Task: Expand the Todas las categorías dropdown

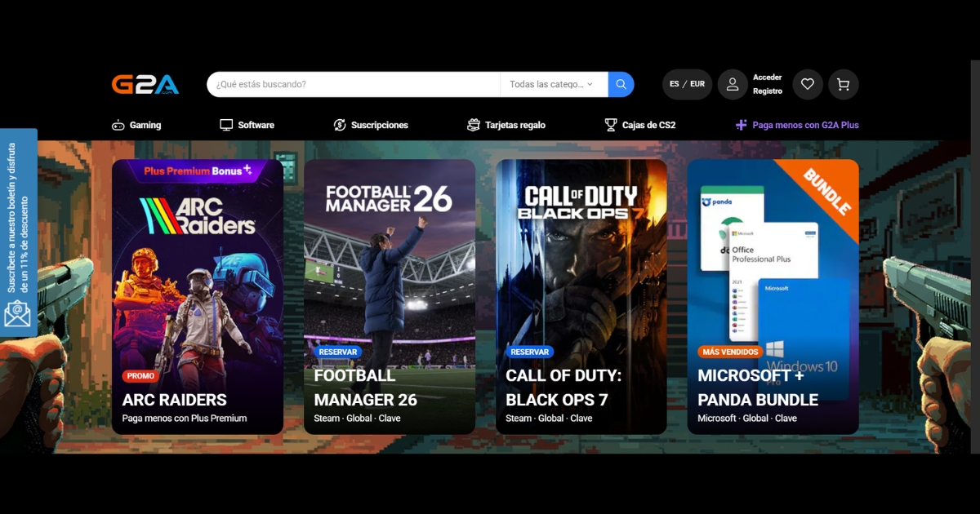Action: tap(553, 84)
